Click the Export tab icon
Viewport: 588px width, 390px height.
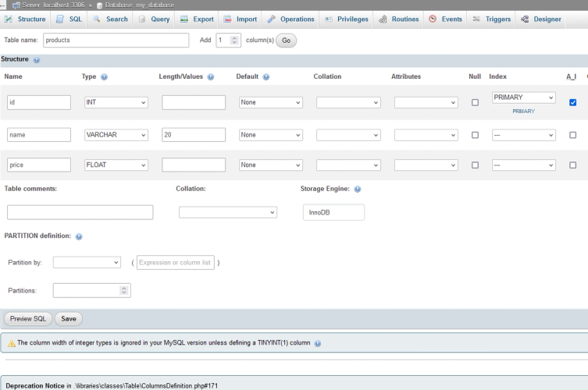(184, 19)
